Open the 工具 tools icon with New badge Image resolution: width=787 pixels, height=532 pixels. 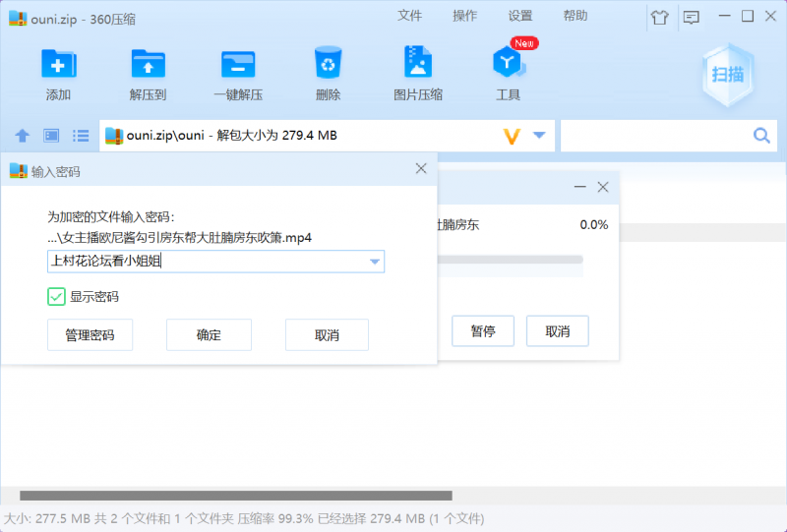508,64
